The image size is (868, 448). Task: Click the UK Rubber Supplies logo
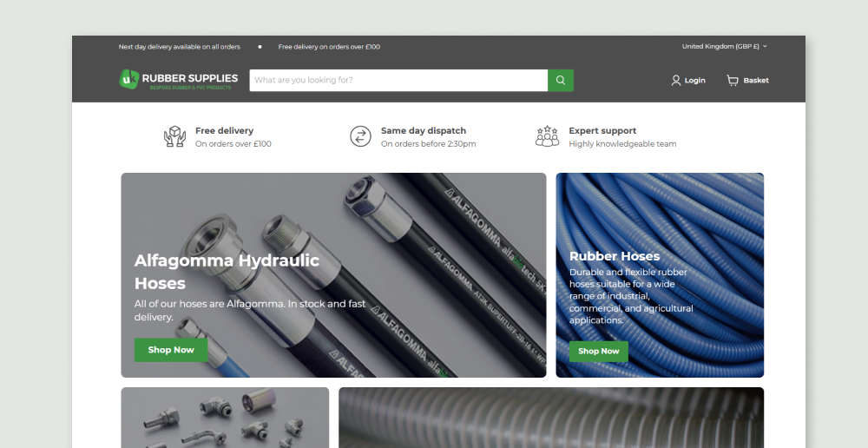tap(178, 80)
